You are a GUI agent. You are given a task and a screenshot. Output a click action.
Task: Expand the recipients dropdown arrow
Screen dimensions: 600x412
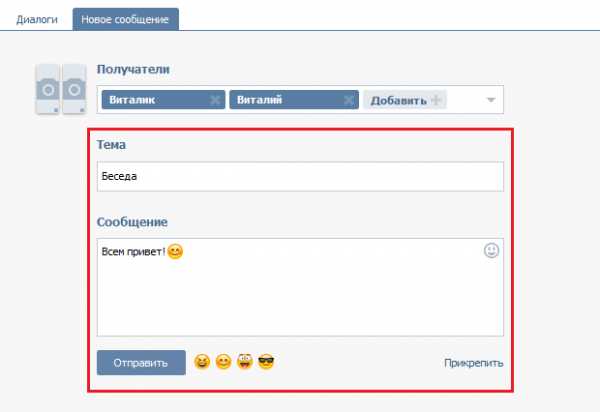pos(491,100)
